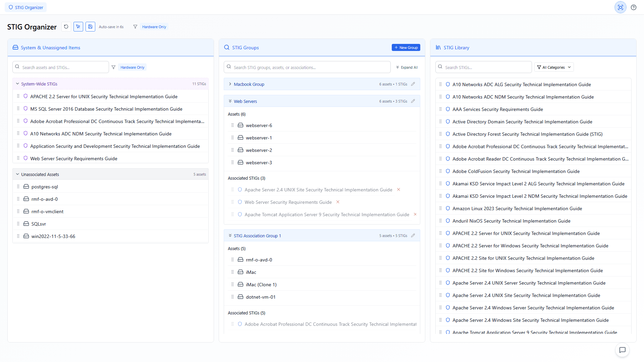Edit Web Servers group with the pencil icon
Screen dimensions: 644x362
[x=413, y=101]
